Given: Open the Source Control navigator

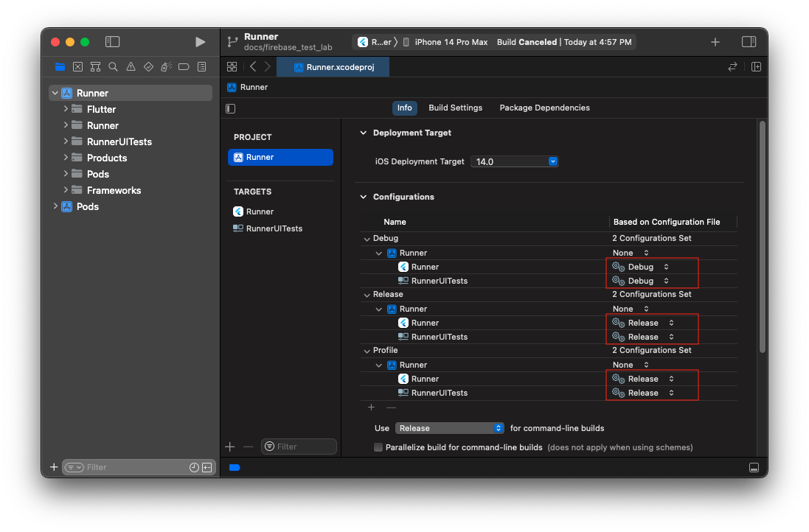Looking at the screenshot, I should tap(78, 67).
